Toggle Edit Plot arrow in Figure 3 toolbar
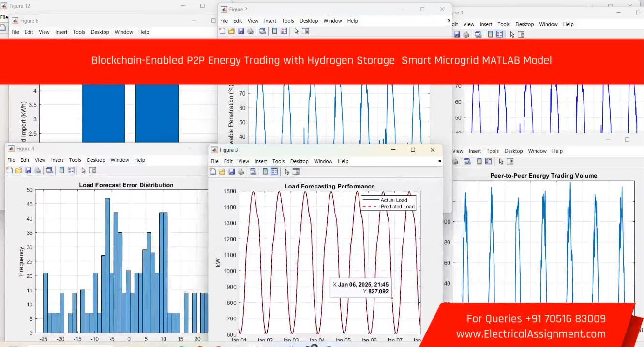This screenshot has width=644, height=347. pos(287,172)
